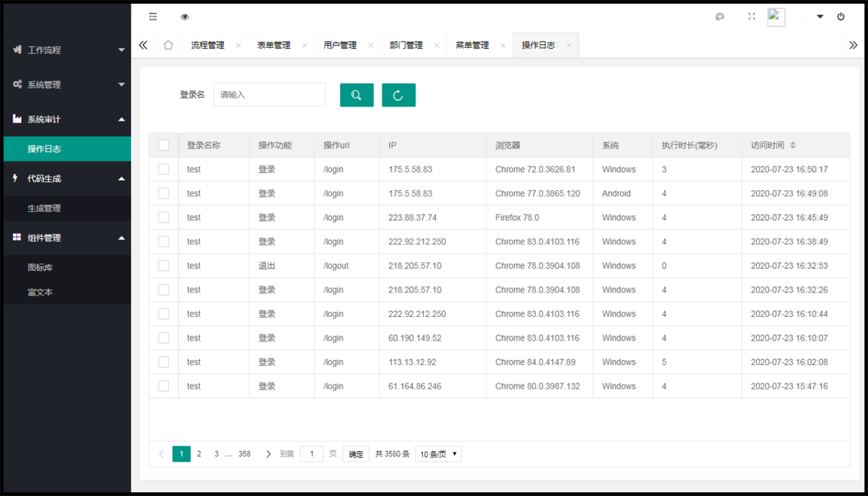868x496 pixels.
Task: Check the select-all header checkbox
Action: tap(164, 145)
